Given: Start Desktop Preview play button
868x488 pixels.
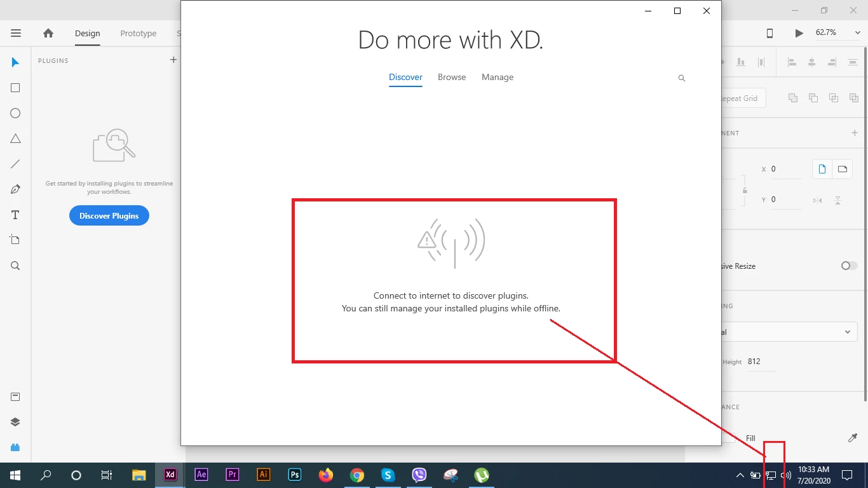Looking at the screenshot, I should [799, 33].
